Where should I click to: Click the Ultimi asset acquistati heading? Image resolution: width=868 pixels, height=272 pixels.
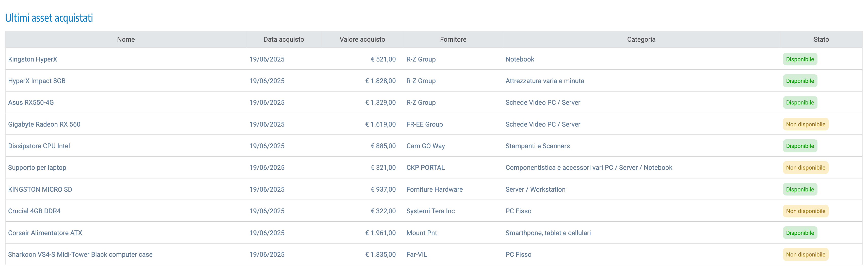[49, 18]
